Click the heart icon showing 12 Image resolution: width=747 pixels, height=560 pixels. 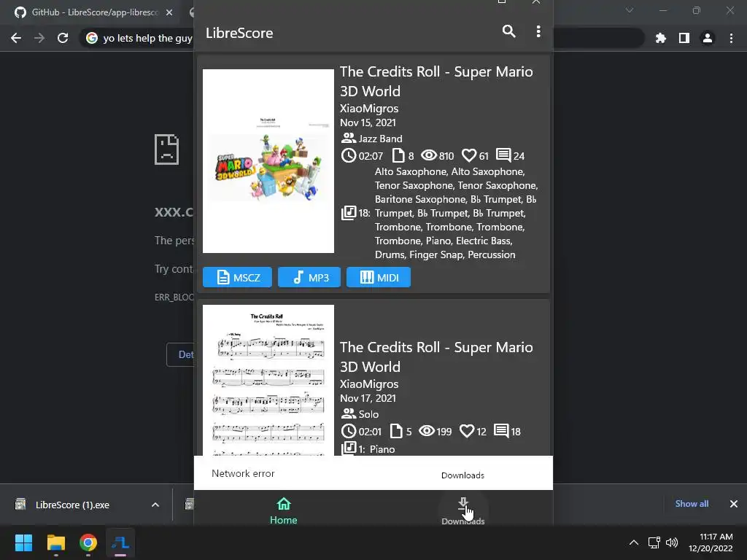pos(467,431)
